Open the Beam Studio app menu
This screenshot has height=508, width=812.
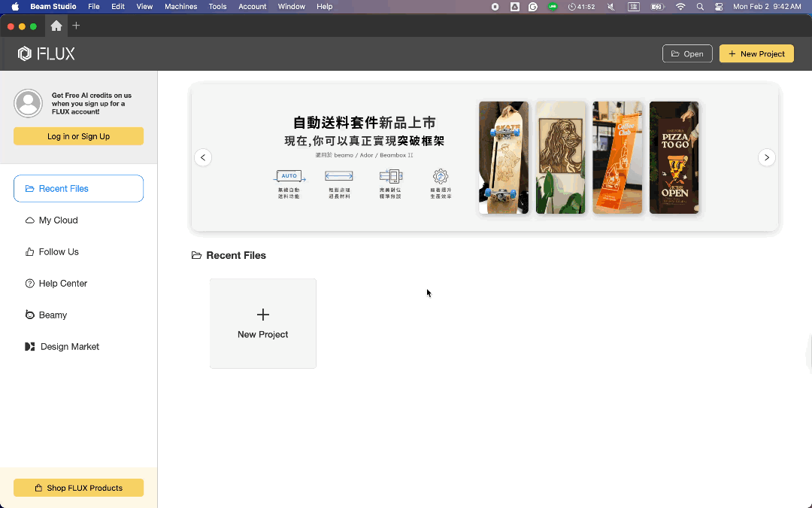53,7
